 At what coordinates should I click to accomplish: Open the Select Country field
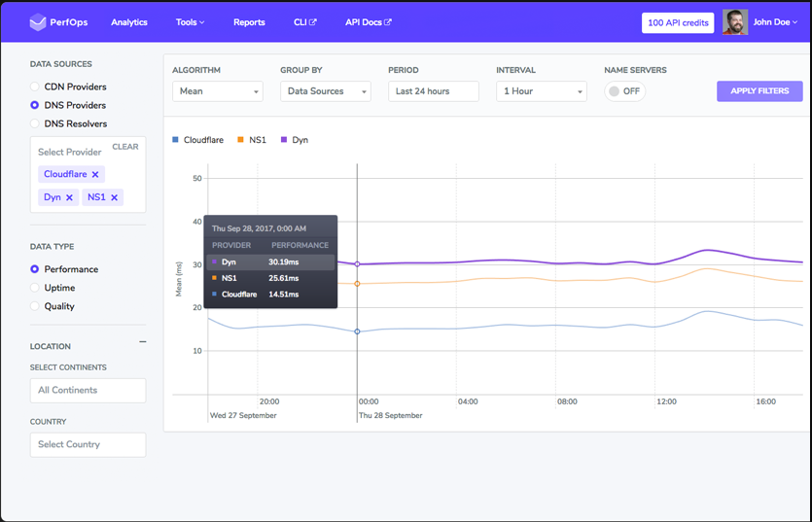pyautogui.click(x=88, y=445)
